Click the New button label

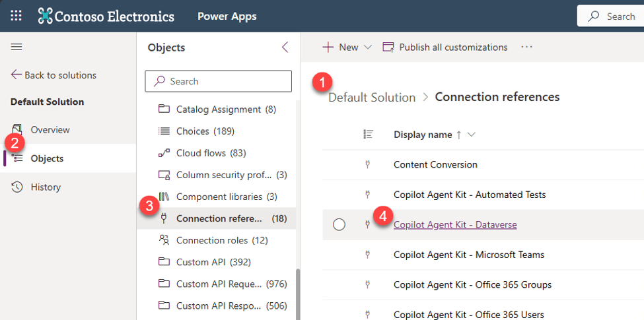click(x=348, y=48)
